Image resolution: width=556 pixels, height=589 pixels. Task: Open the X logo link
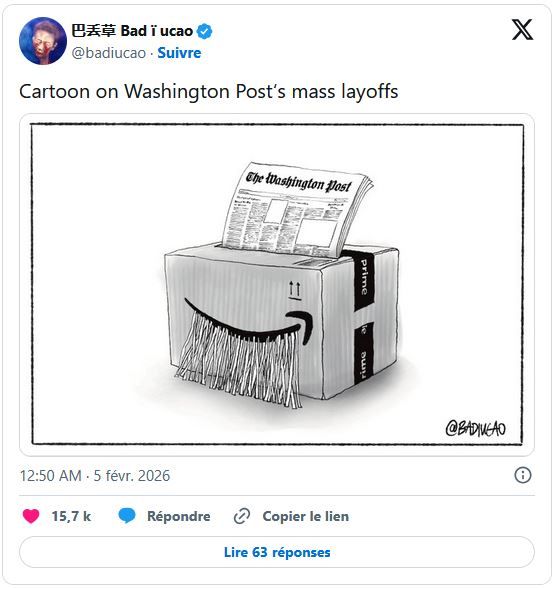coord(522,29)
